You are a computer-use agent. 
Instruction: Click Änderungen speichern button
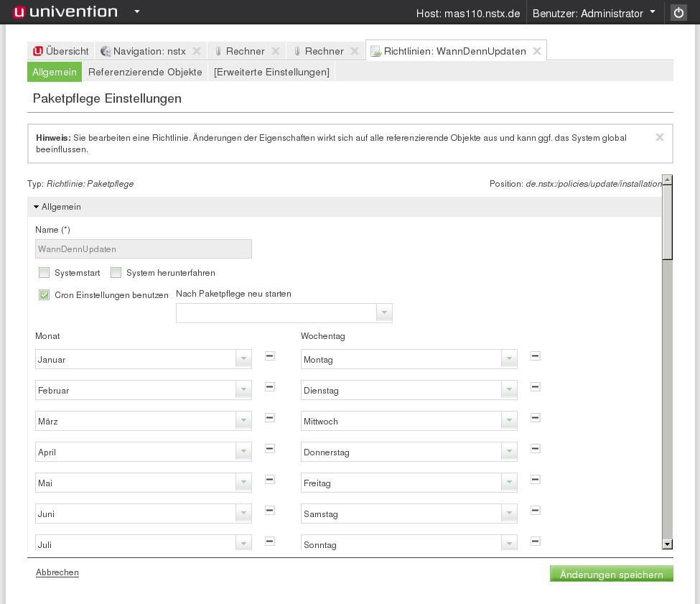(x=611, y=574)
